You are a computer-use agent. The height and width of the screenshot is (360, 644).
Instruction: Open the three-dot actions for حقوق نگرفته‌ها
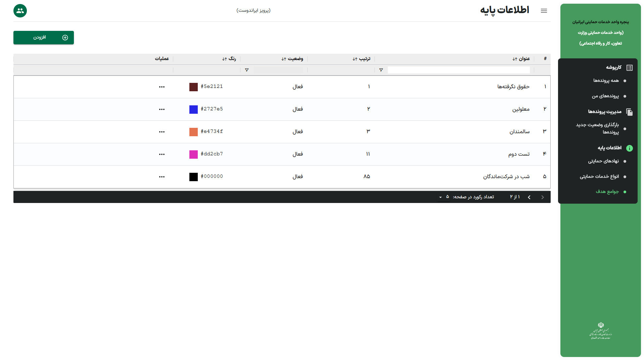[162, 87]
